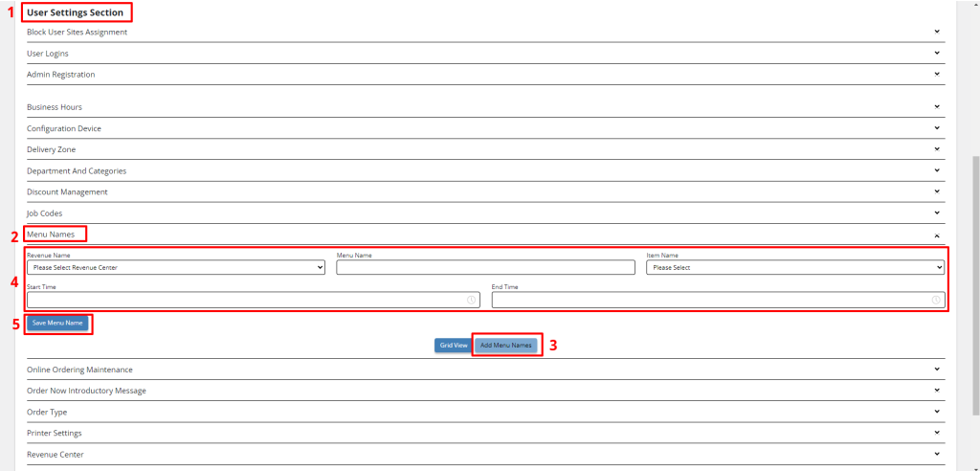Expand the Delivery Zone chevron
This screenshot has height=471, width=980.
click(937, 149)
